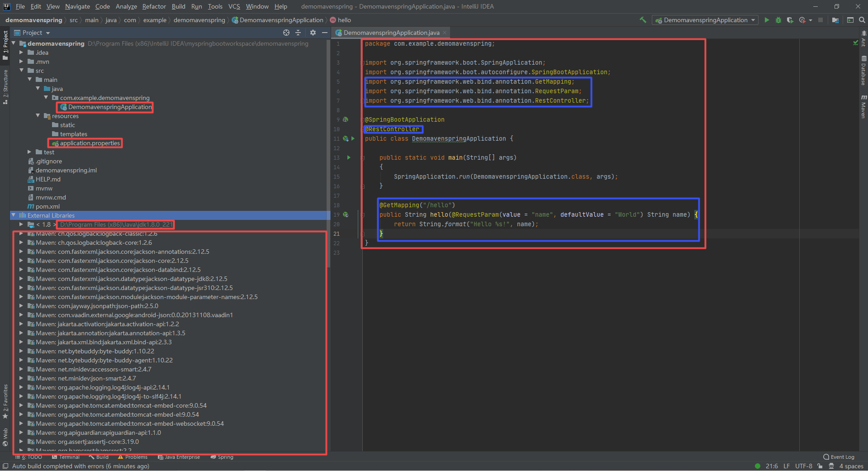The width and height of the screenshot is (868, 471).
Task: Open the Spring tool tab
Action: click(x=222, y=457)
